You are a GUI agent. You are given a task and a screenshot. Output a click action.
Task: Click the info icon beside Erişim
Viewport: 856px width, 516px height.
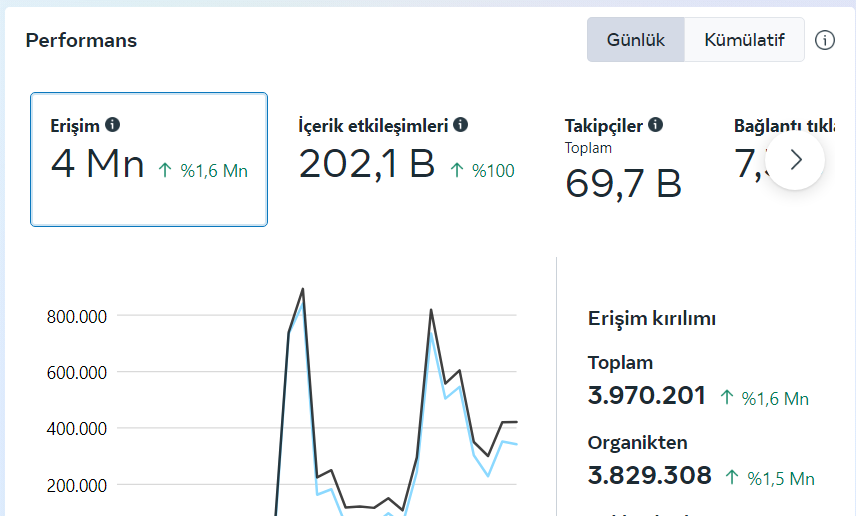pos(112,124)
